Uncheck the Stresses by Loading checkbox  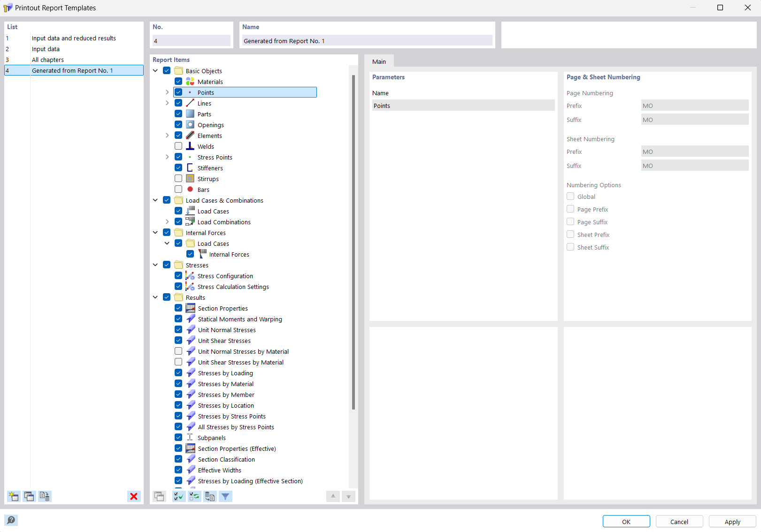click(x=178, y=373)
